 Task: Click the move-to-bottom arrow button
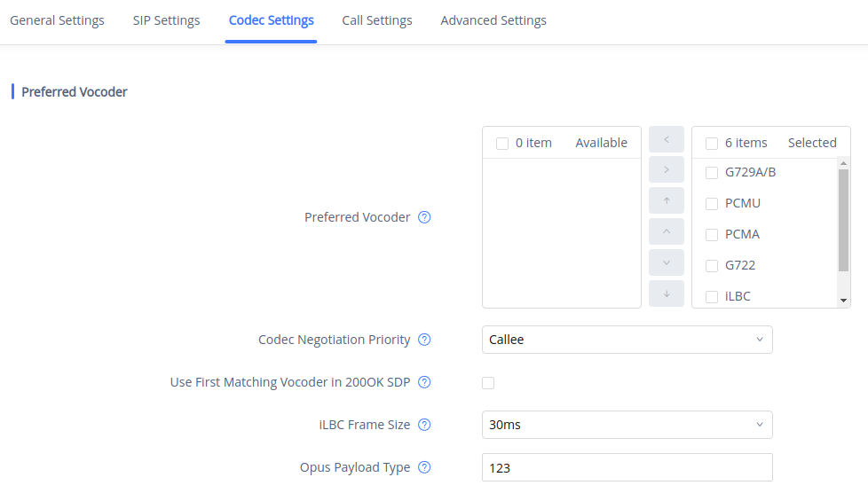667,293
